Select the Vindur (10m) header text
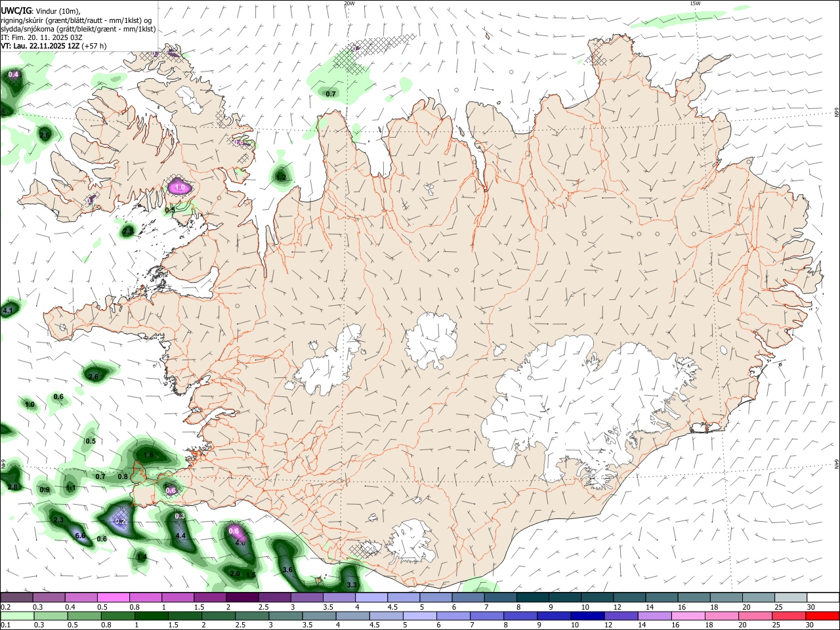 [x=57, y=11]
